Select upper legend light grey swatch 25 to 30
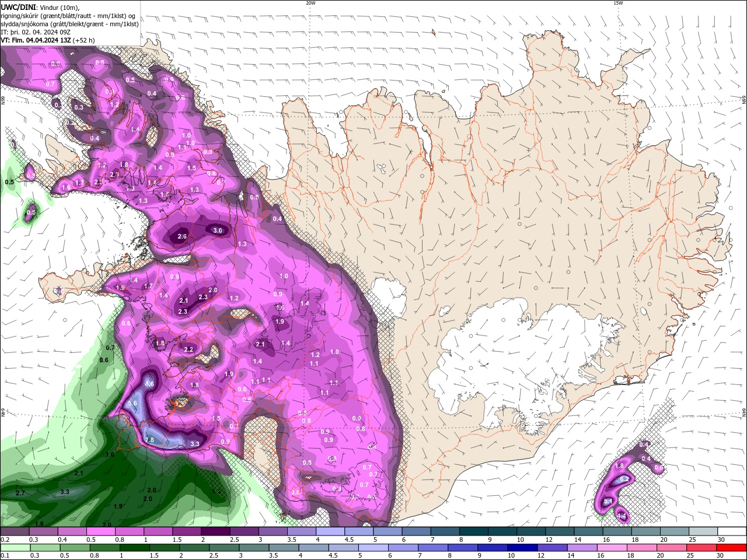The width and height of the screenshot is (747, 560). tap(703, 531)
